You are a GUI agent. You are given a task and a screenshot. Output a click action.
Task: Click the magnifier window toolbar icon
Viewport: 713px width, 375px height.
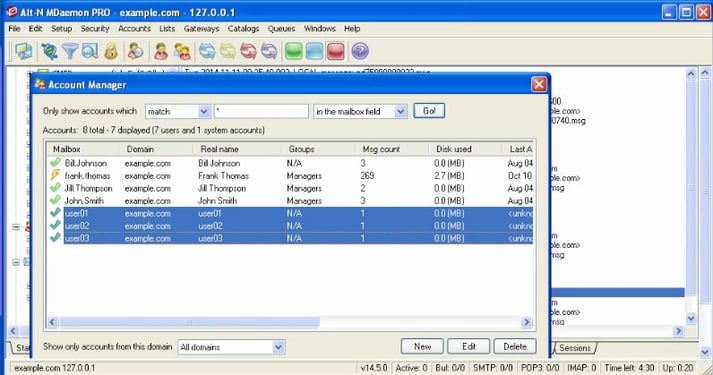coord(90,51)
